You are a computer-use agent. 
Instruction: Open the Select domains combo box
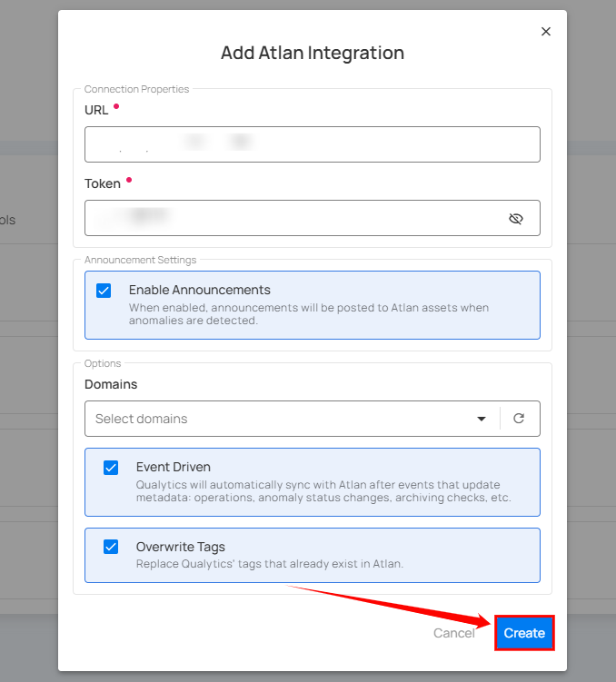coord(313,419)
